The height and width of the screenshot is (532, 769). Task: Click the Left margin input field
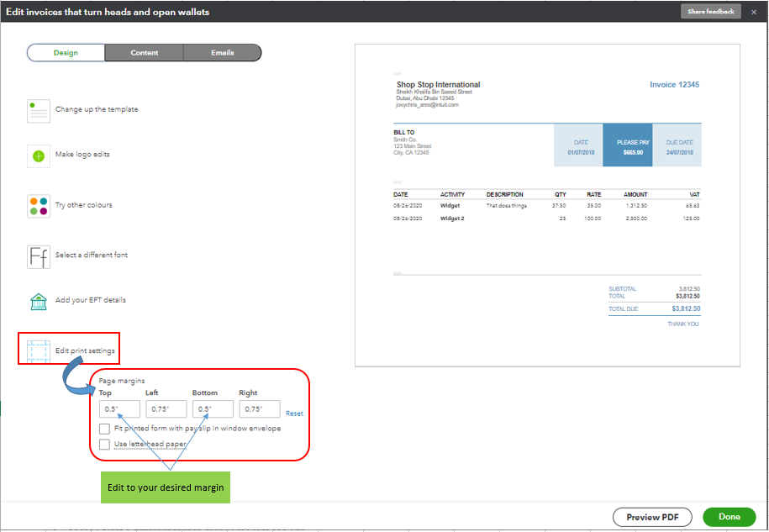[166, 409]
